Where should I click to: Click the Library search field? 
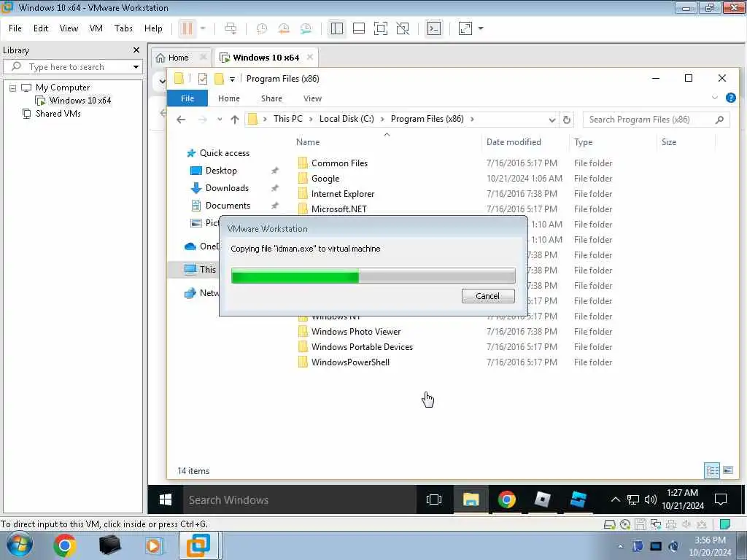[x=73, y=67]
